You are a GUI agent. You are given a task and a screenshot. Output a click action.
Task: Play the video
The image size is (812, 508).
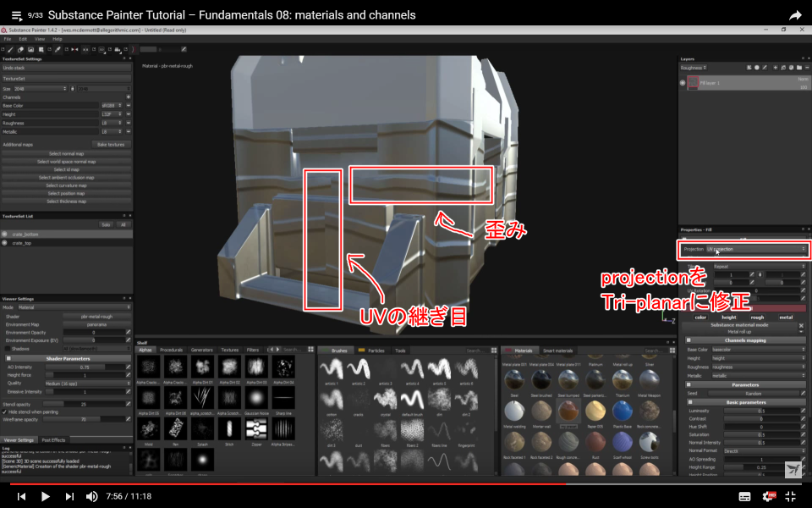coord(46,496)
